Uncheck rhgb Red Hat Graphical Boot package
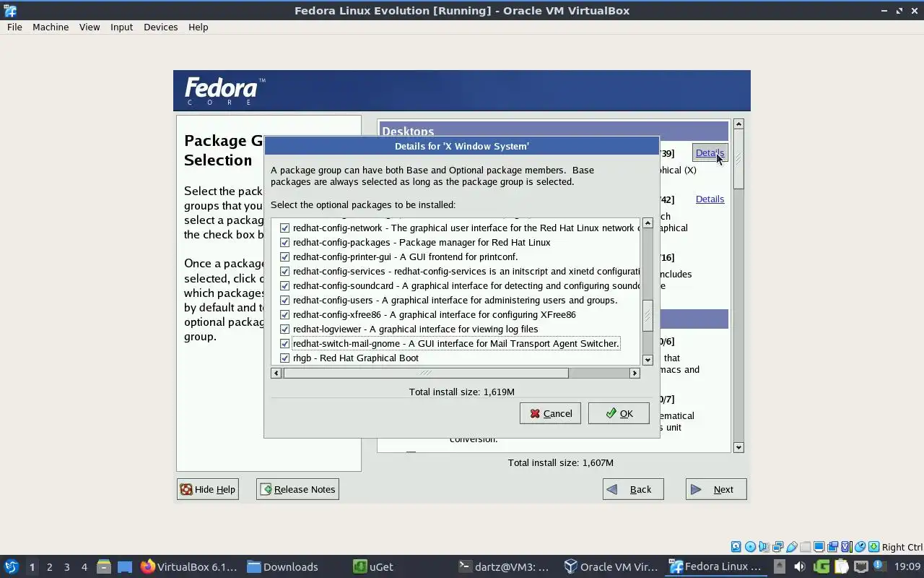Viewport: 924px width, 578px height. [x=284, y=358]
